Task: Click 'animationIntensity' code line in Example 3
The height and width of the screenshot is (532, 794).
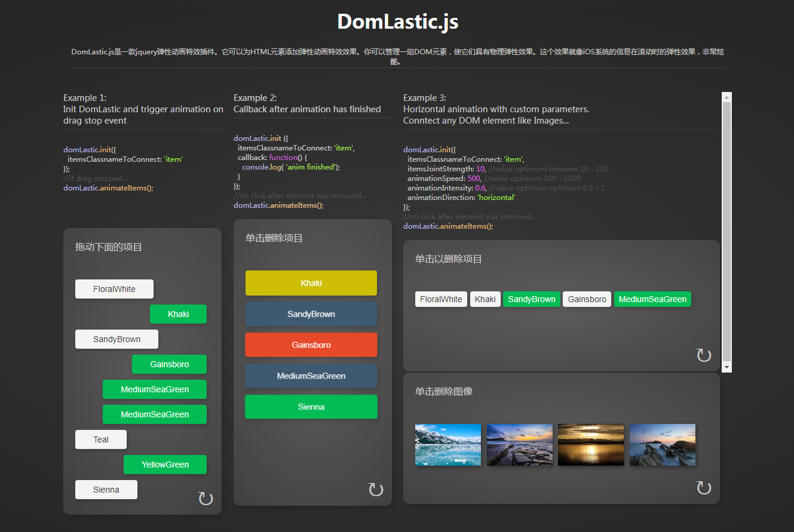Action: click(x=506, y=188)
